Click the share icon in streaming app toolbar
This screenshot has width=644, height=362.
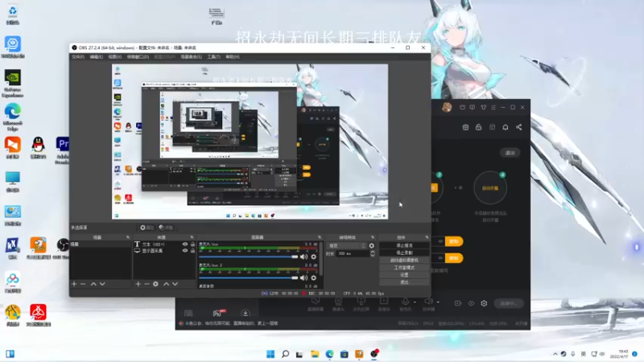(x=518, y=127)
